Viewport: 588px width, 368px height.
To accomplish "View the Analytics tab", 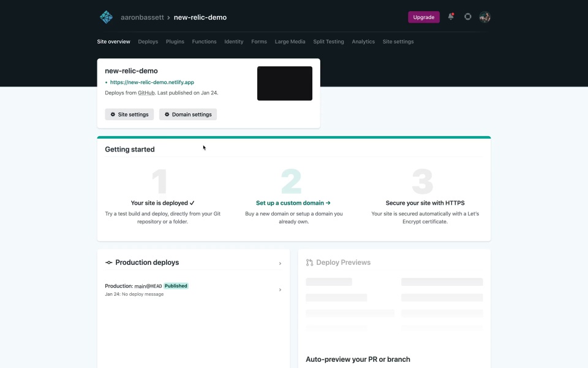I will 363,42.
